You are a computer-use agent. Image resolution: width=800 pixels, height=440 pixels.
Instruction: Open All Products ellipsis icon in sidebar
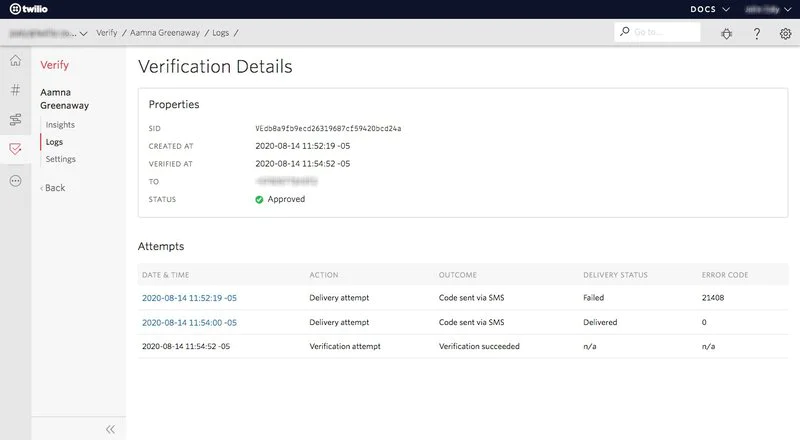(x=15, y=181)
